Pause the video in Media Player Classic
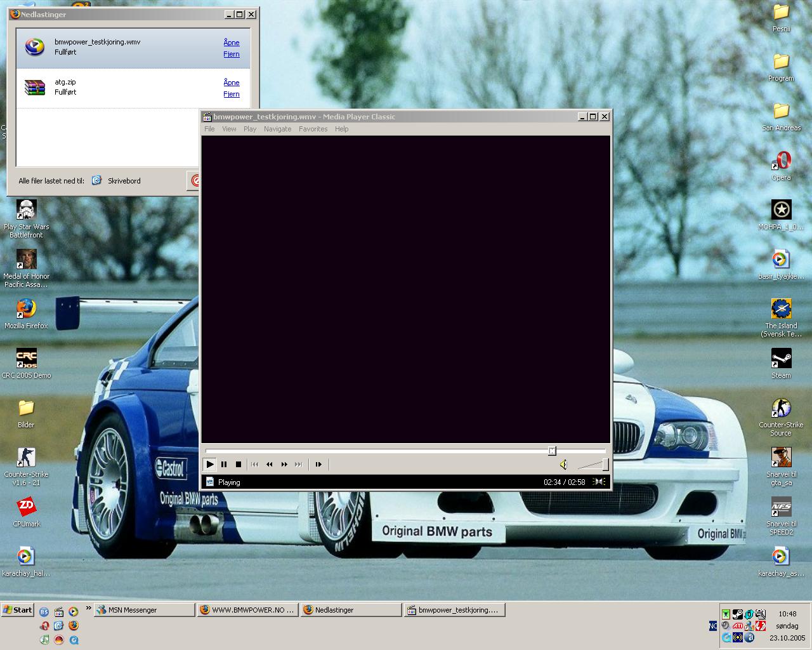This screenshot has width=812, height=650. 224,464
